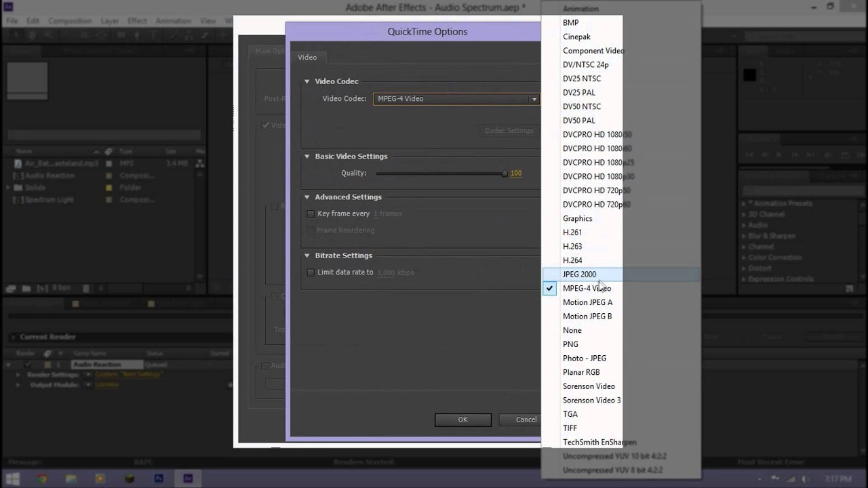Click the Solids folder icon
This screenshot has width=868, height=488.
18,188
